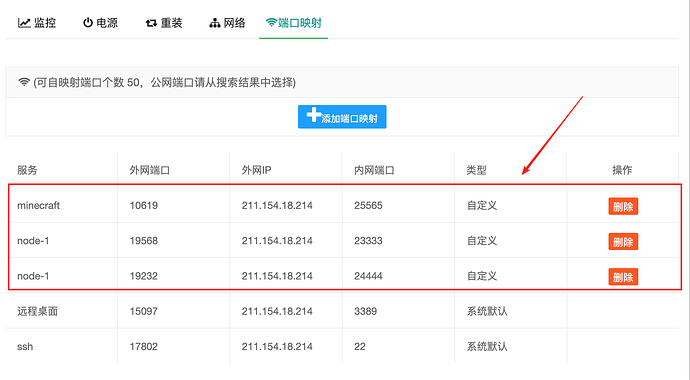Select external port 19568
The width and height of the screenshot is (690, 380).
[x=143, y=241]
